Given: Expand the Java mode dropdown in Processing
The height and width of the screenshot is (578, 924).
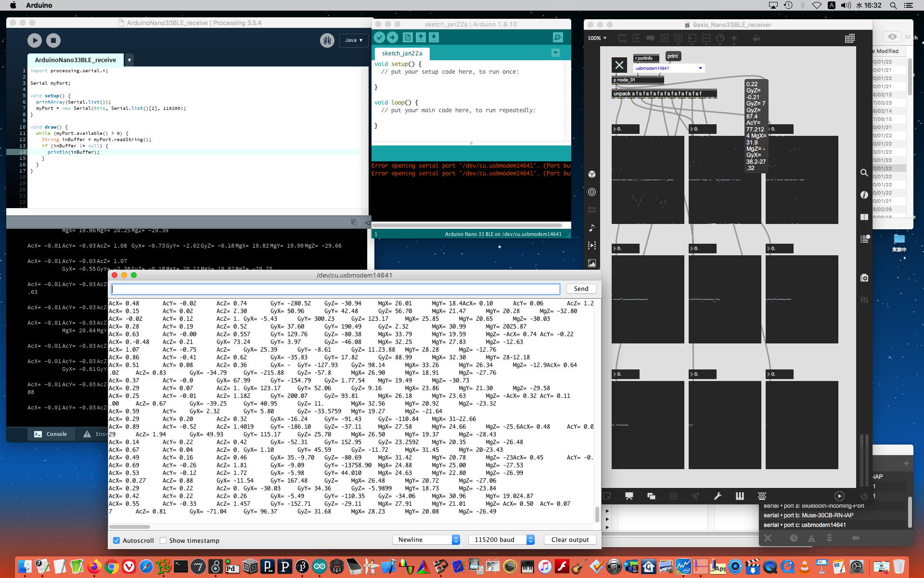Looking at the screenshot, I should [354, 40].
